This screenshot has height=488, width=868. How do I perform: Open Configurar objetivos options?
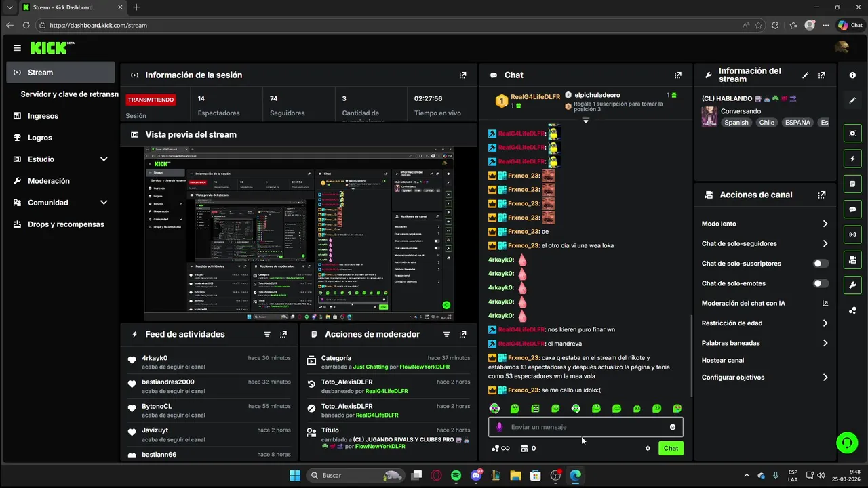tap(765, 378)
